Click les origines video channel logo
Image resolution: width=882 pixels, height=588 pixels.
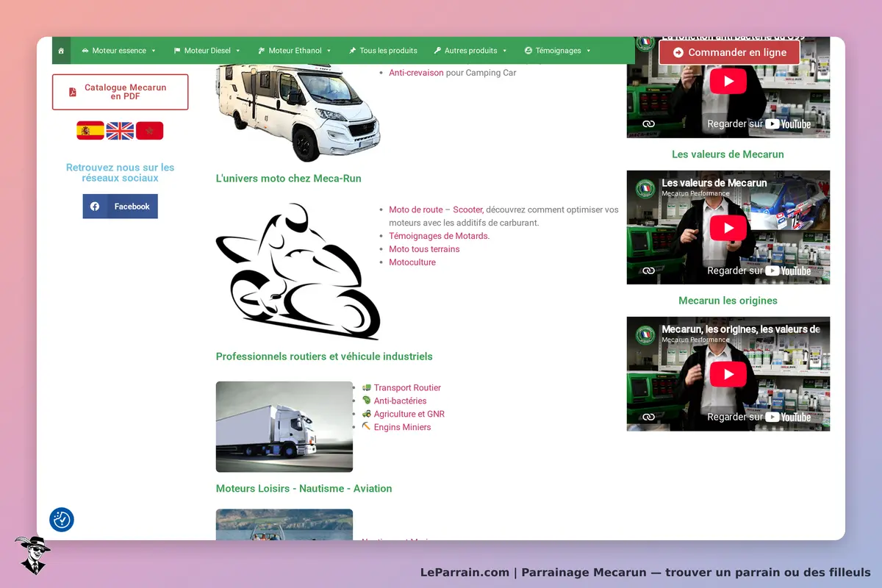point(645,334)
